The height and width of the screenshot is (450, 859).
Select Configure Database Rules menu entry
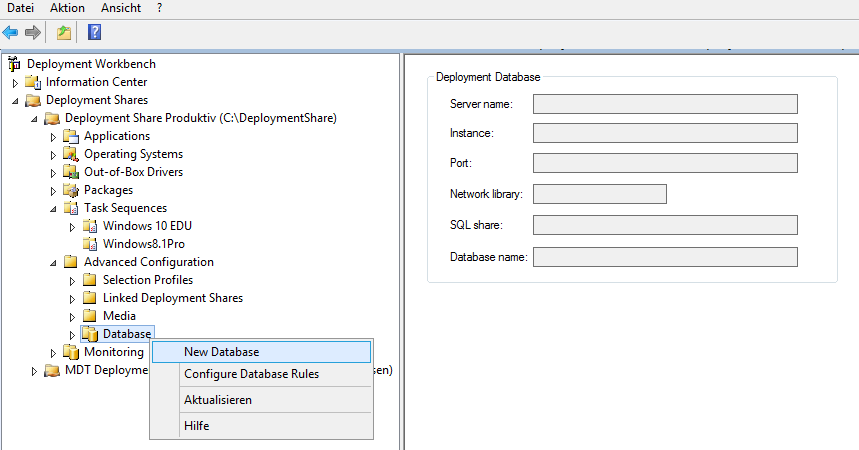[x=251, y=374]
